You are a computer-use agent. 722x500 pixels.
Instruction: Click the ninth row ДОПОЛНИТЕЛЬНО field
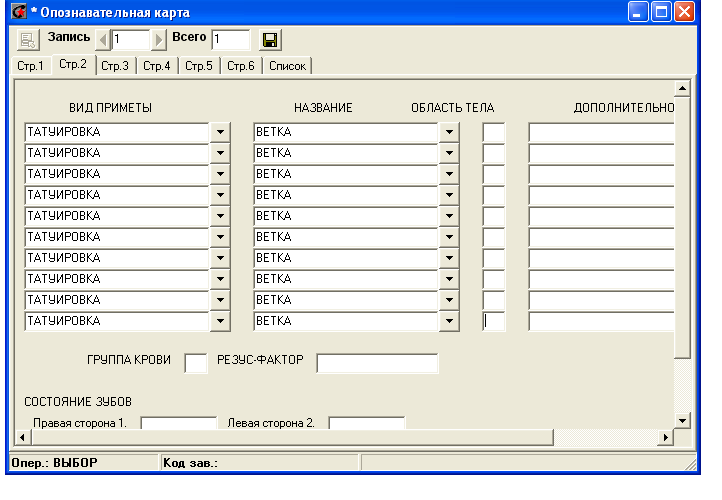tap(601, 300)
